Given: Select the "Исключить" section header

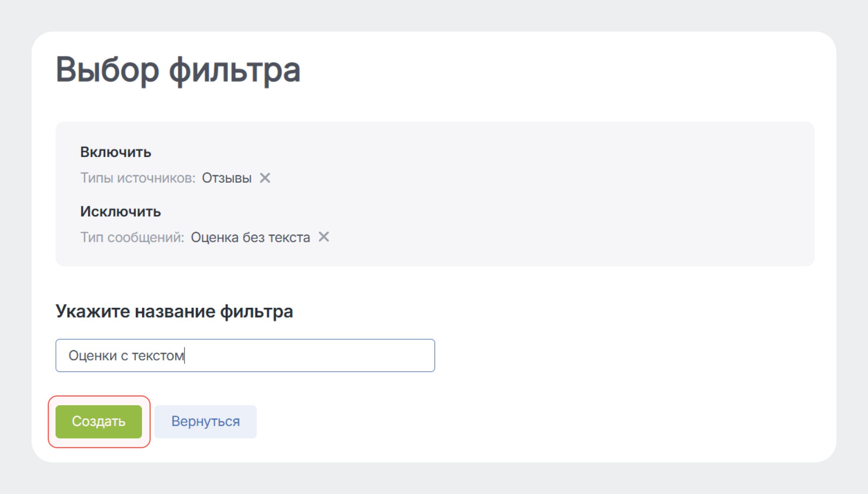Looking at the screenshot, I should [x=120, y=212].
